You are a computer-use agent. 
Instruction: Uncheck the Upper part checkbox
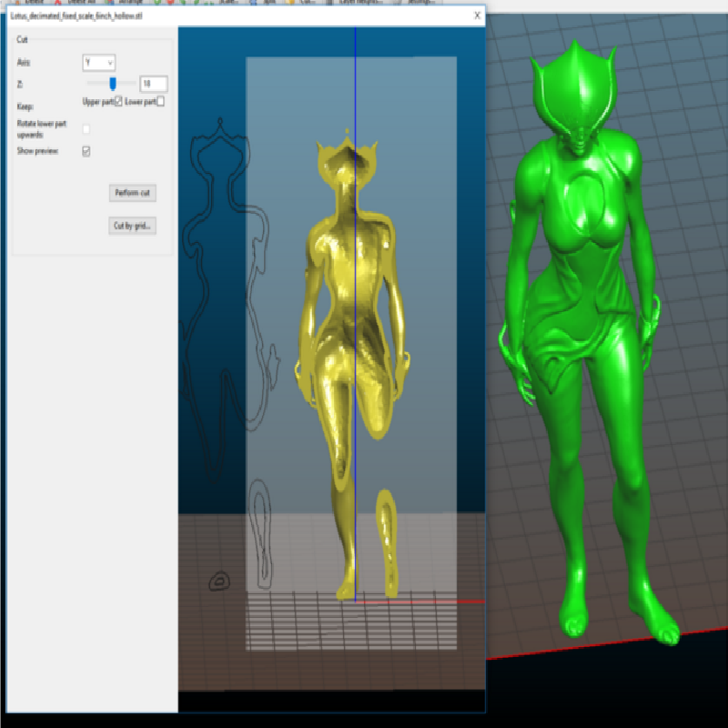click(x=117, y=102)
